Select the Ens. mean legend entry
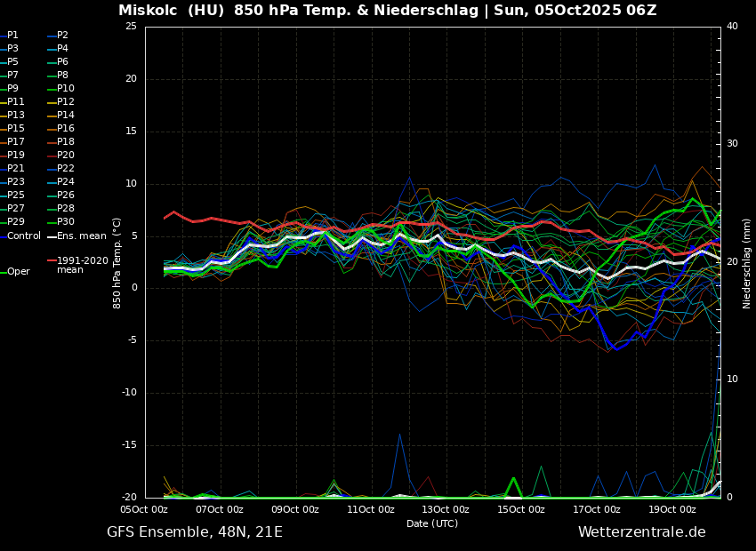 (81, 236)
